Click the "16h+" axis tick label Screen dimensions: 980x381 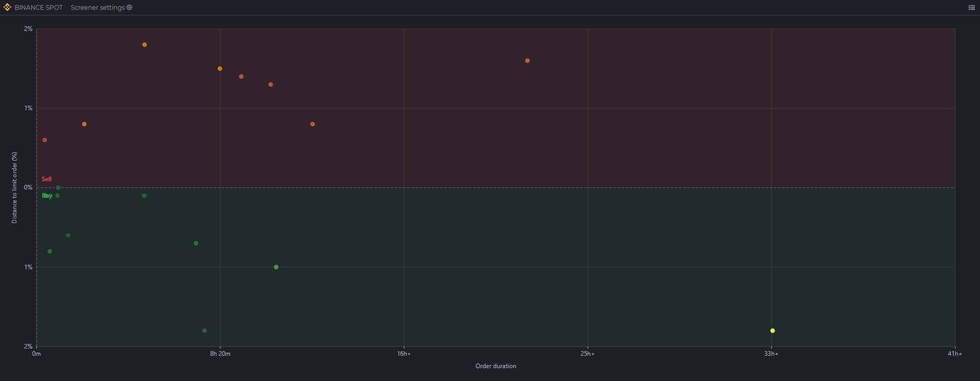tap(404, 354)
